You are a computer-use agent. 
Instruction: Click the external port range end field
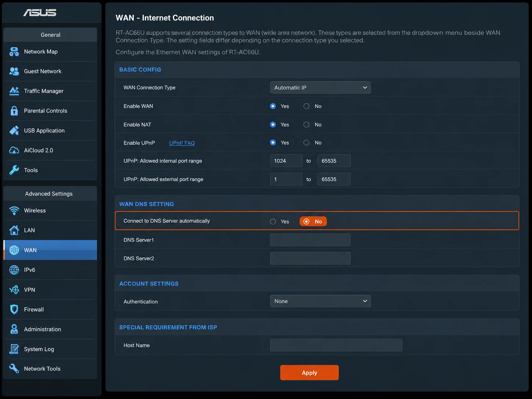(x=334, y=179)
